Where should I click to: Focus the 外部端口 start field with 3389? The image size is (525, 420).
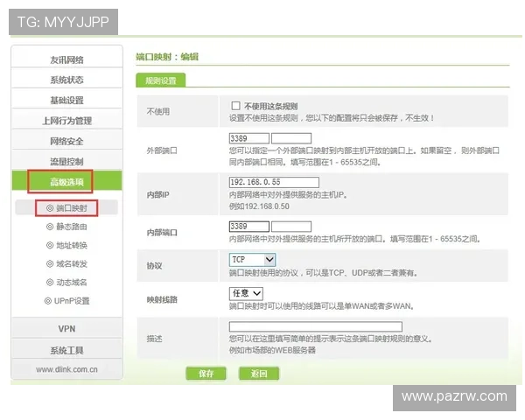249,138
